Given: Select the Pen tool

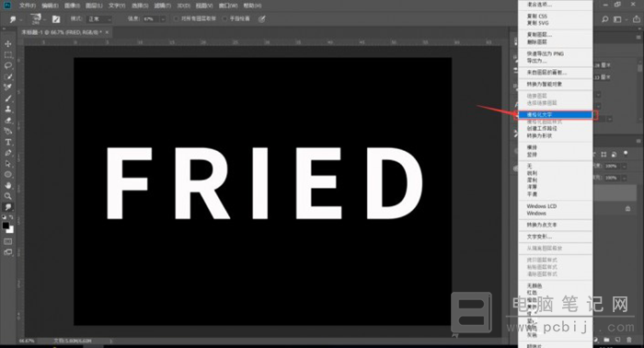Looking at the screenshot, I should (x=7, y=153).
